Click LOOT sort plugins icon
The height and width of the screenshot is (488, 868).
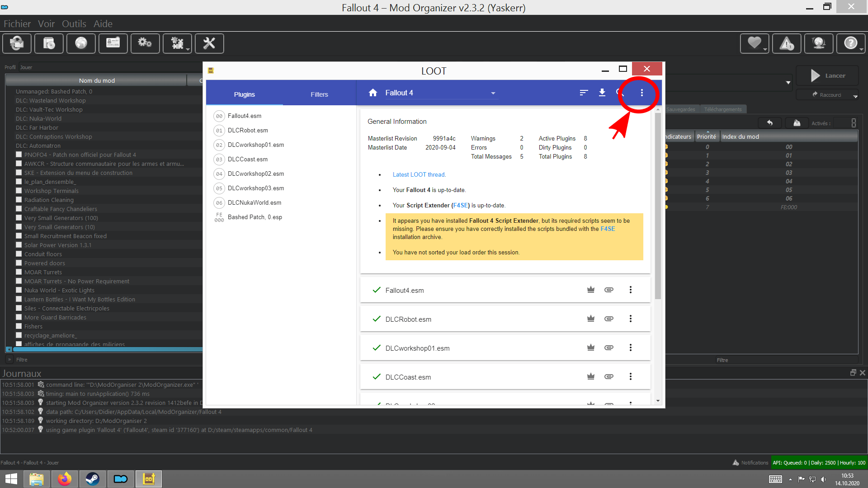584,93
